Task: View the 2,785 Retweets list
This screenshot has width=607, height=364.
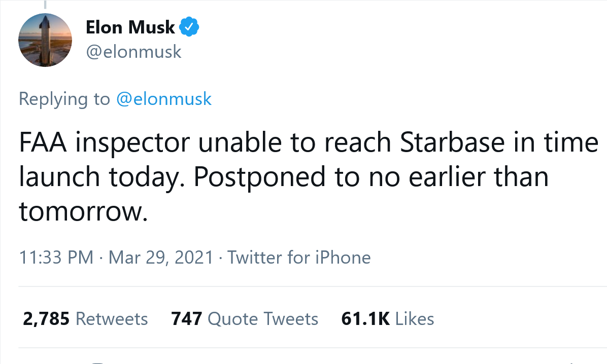Action: [x=85, y=319]
